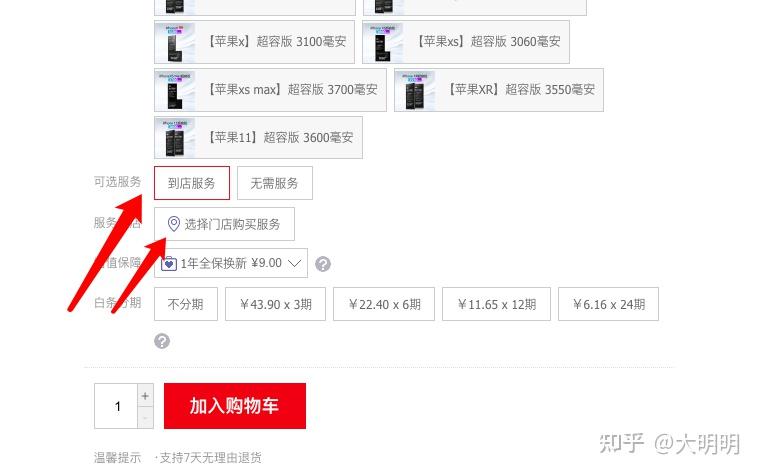Click the 苹果x battery thumbnail image

coord(175,42)
